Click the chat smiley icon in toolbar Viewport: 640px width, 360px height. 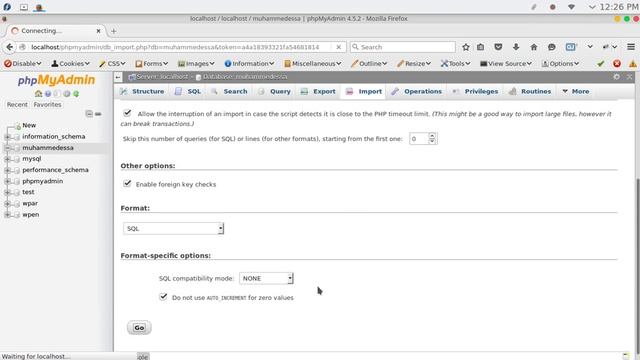coord(551,47)
